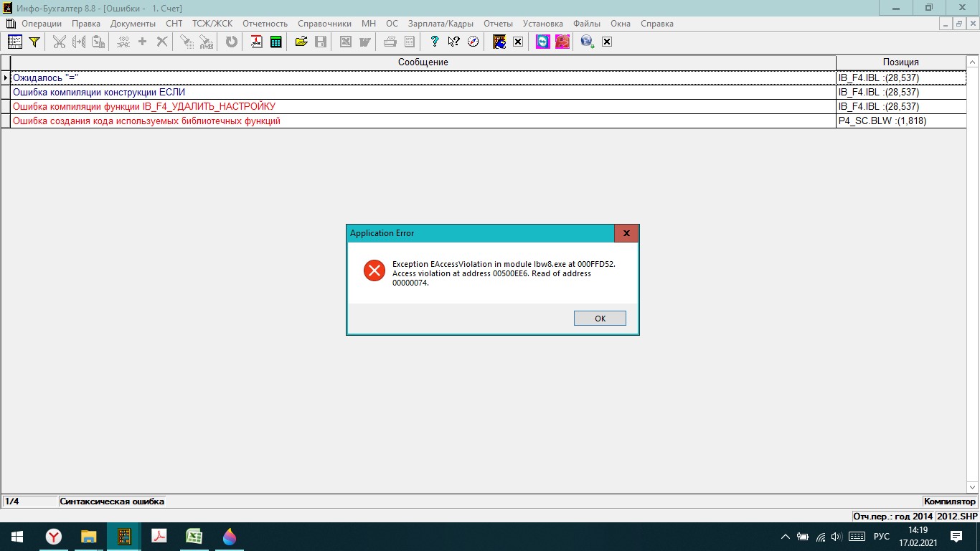
Task: Click the delete record X icon
Action: tap(162, 42)
